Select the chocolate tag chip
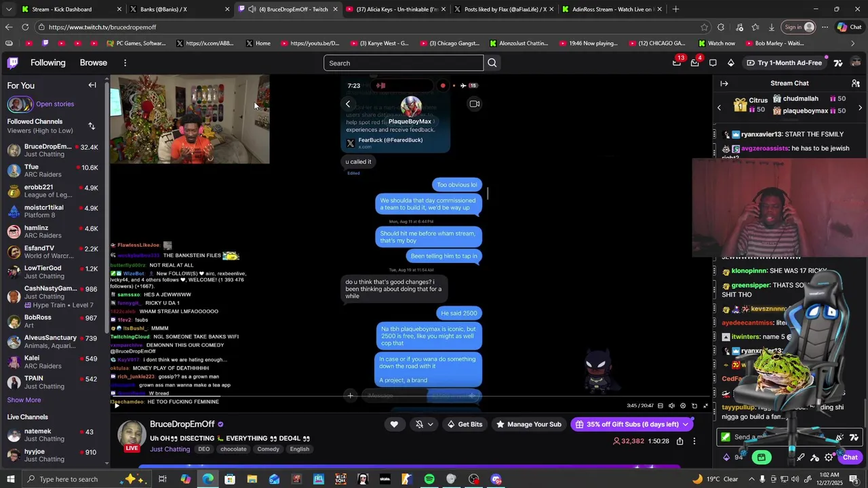868x488 pixels. [233, 449]
